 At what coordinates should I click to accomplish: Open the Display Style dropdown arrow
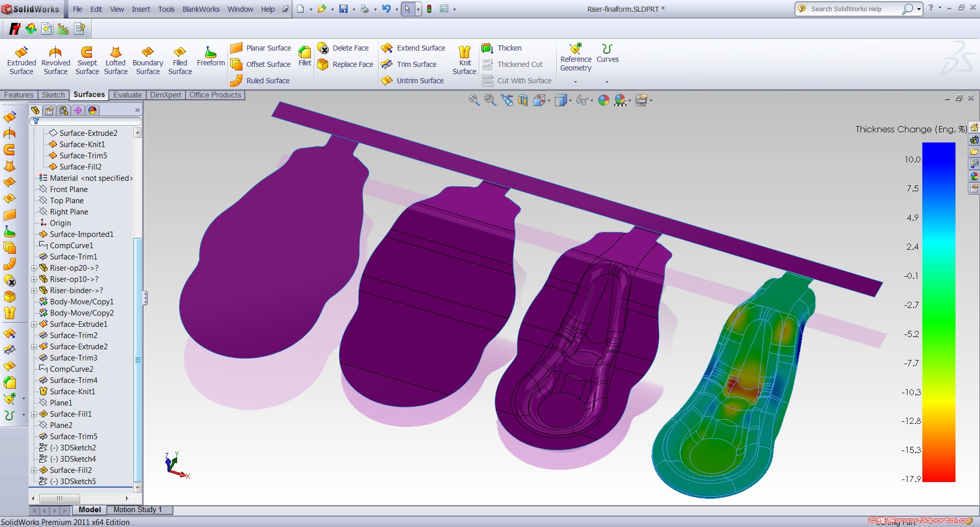570,101
